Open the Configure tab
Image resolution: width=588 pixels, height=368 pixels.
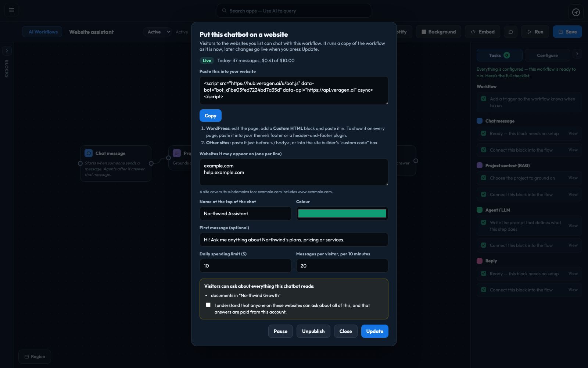pyautogui.click(x=547, y=55)
